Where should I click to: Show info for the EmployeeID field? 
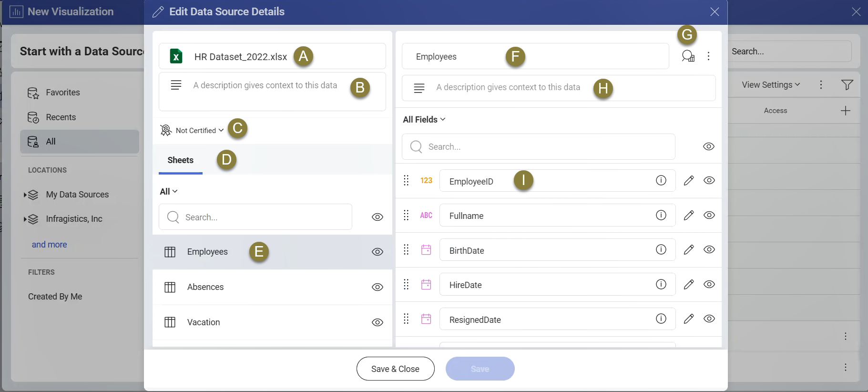coord(661,180)
